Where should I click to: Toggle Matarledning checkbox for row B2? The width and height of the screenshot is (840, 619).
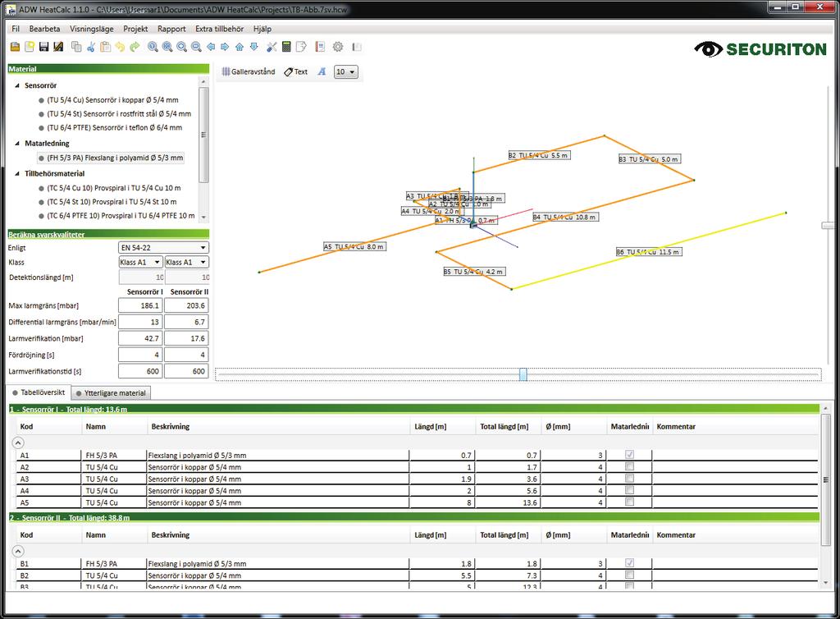click(629, 575)
